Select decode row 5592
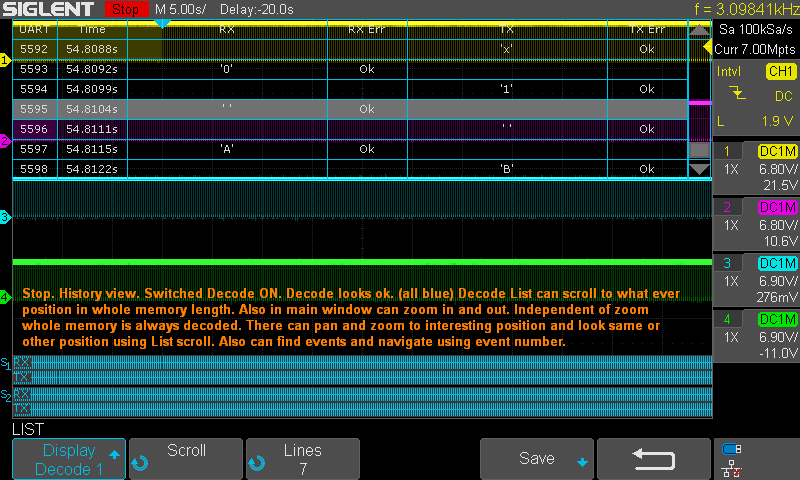The width and height of the screenshot is (800, 480). coord(350,49)
